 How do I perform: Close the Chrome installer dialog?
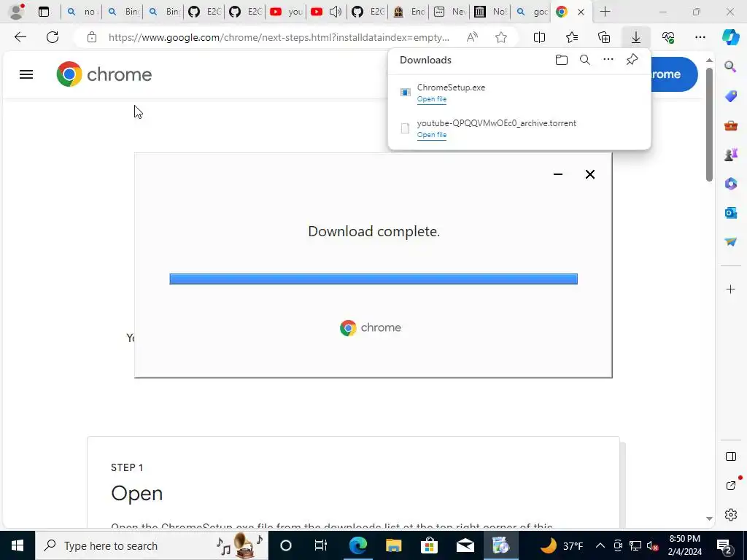[x=589, y=174]
